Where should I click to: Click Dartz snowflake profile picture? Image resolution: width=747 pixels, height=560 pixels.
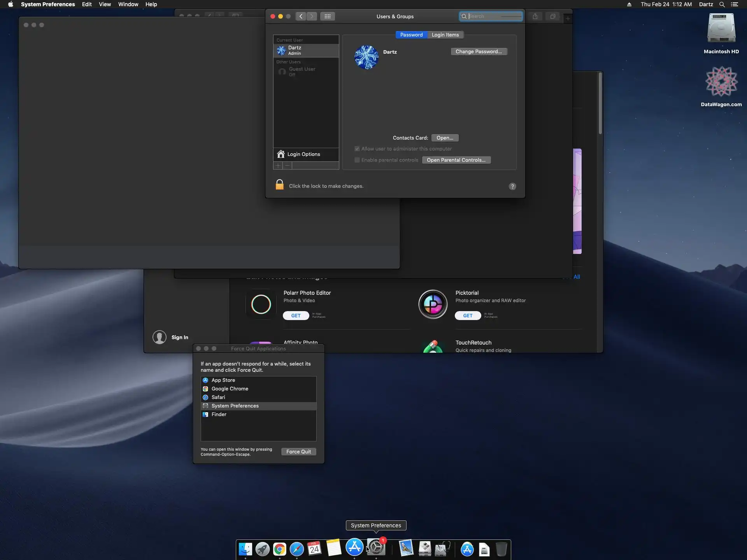366,57
